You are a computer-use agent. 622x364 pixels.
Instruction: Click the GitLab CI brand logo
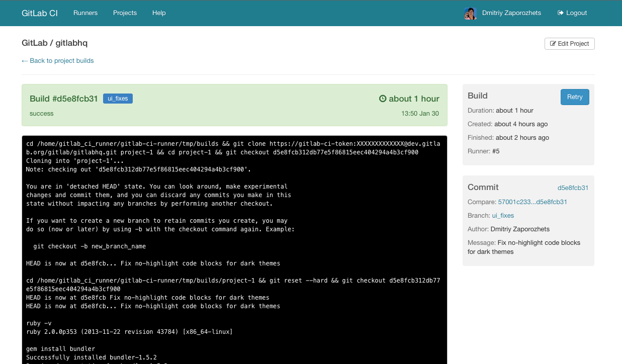40,13
